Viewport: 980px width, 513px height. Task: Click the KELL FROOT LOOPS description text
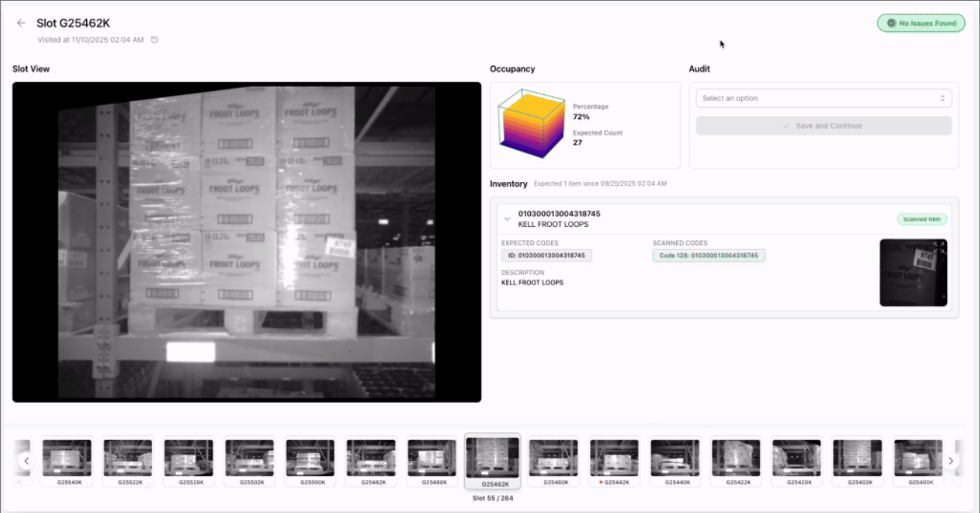(532, 282)
